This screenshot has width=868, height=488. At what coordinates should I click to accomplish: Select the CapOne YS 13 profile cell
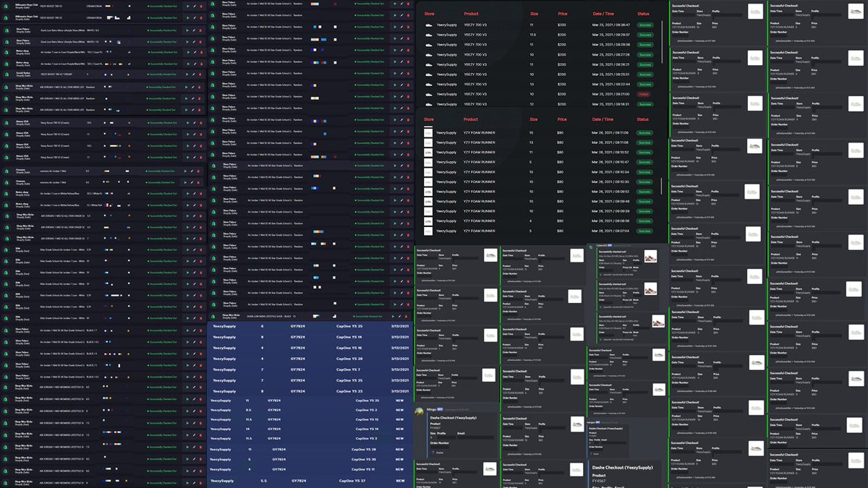(367, 419)
